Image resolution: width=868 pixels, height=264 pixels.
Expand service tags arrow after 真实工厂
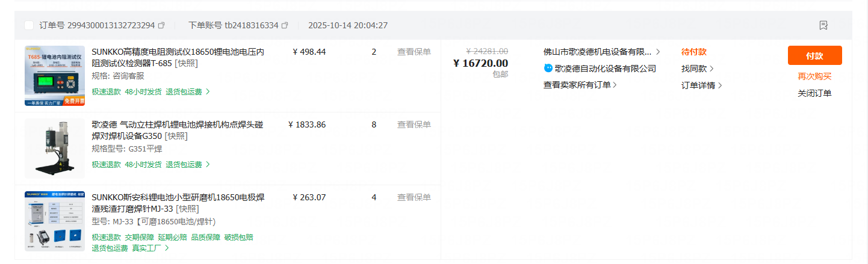[x=167, y=248]
